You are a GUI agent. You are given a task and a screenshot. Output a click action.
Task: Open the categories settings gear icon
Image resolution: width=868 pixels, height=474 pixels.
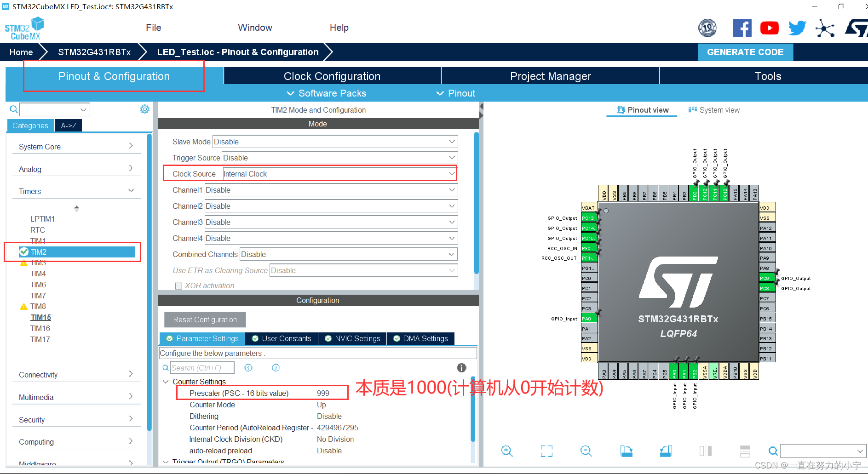tap(145, 109)
